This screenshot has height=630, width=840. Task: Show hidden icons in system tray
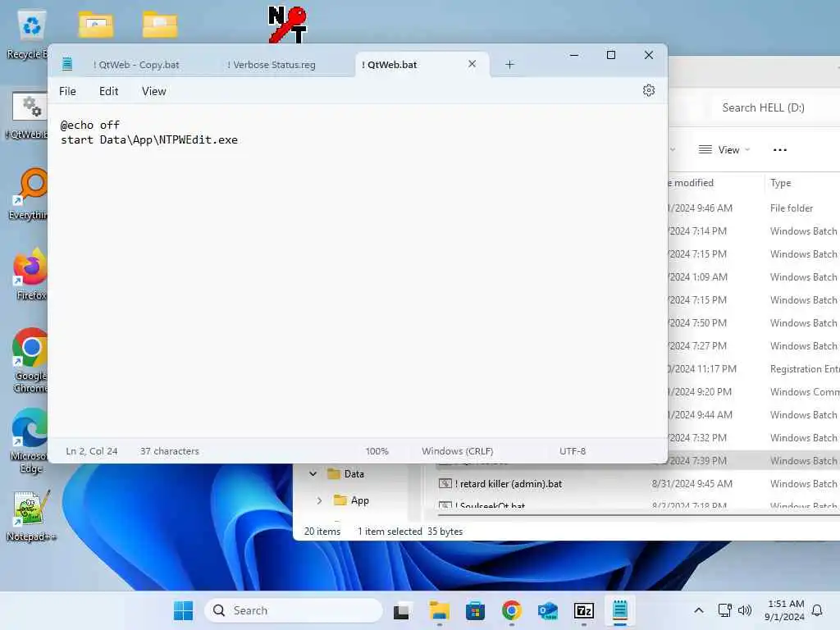click(699, 610)
